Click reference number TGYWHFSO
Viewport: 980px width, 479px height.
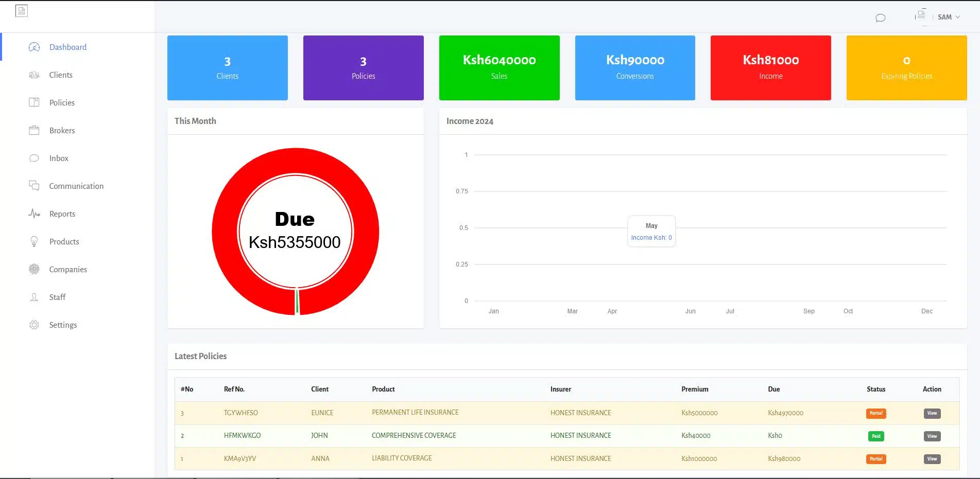tap(241, 413)
